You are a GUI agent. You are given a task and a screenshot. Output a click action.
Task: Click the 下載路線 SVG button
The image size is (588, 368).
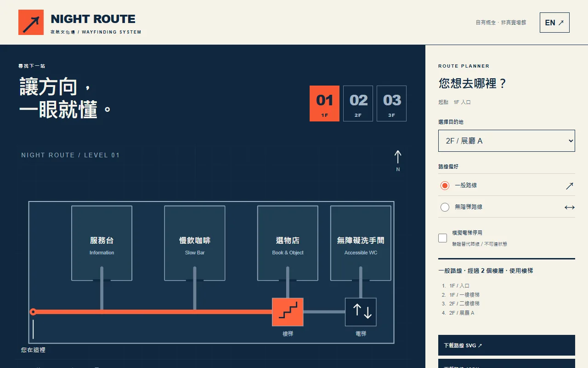point(507,345)
